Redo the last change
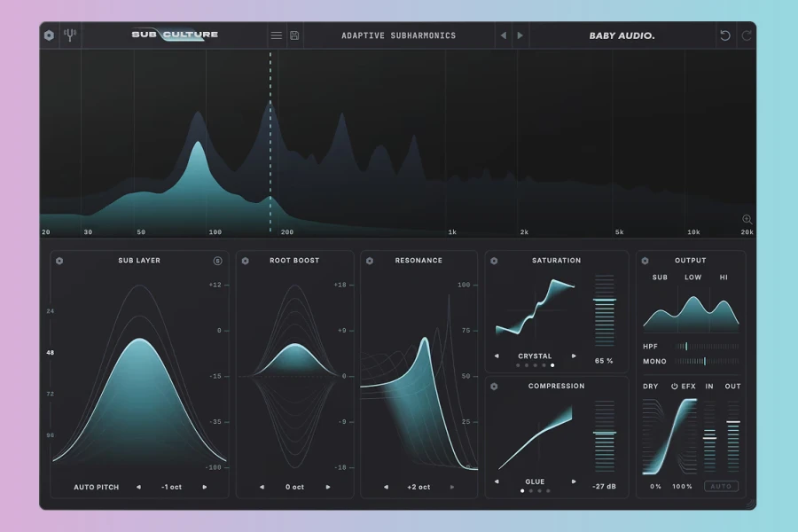Image resolution: width=798 pixels, height=532 pixels. (x=747, y=35)
